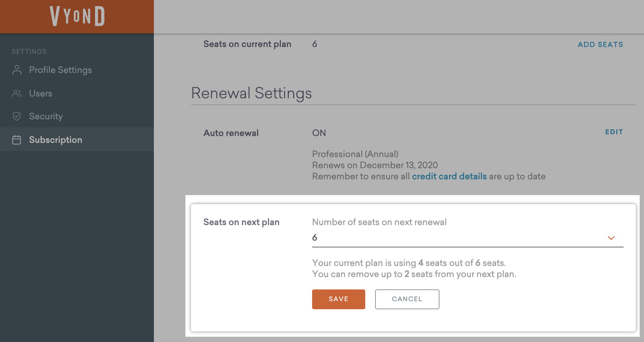Image resolution: width=644 pixels, height=342 pixels.
Task: Click the Users group icon
Action: (17, 93)
